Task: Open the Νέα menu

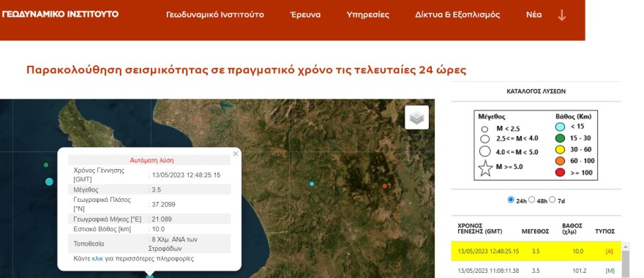Action: pyautogui.click(x=534, y=15)
